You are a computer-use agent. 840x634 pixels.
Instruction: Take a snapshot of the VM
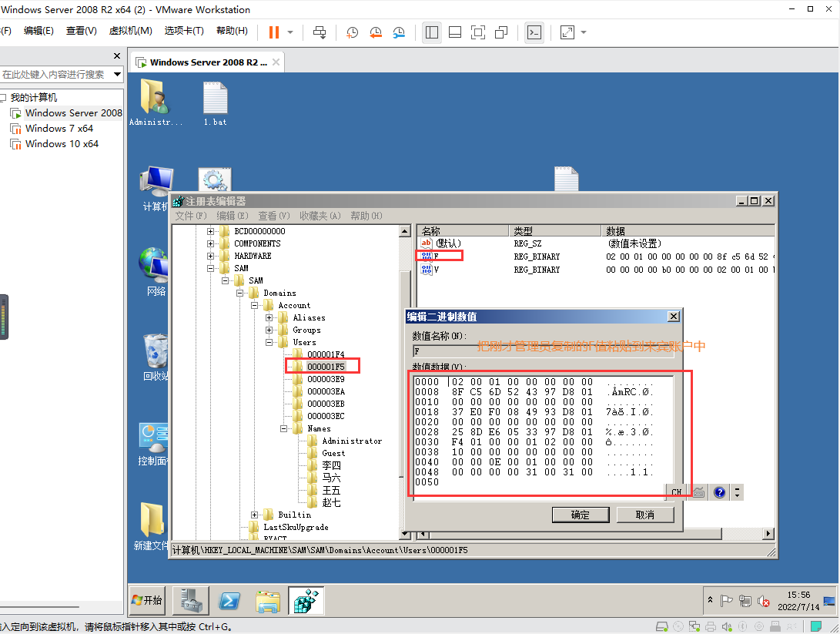[x=352, y=32]
